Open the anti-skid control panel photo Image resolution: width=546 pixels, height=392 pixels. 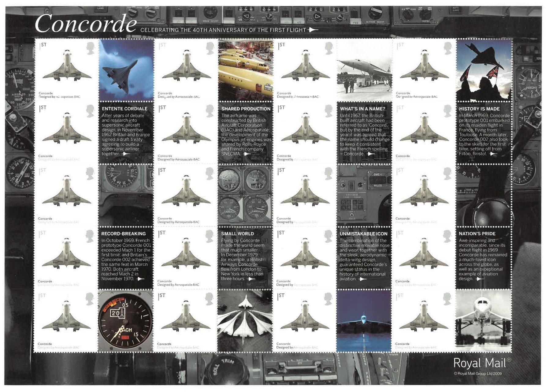[x=364, y=196]
